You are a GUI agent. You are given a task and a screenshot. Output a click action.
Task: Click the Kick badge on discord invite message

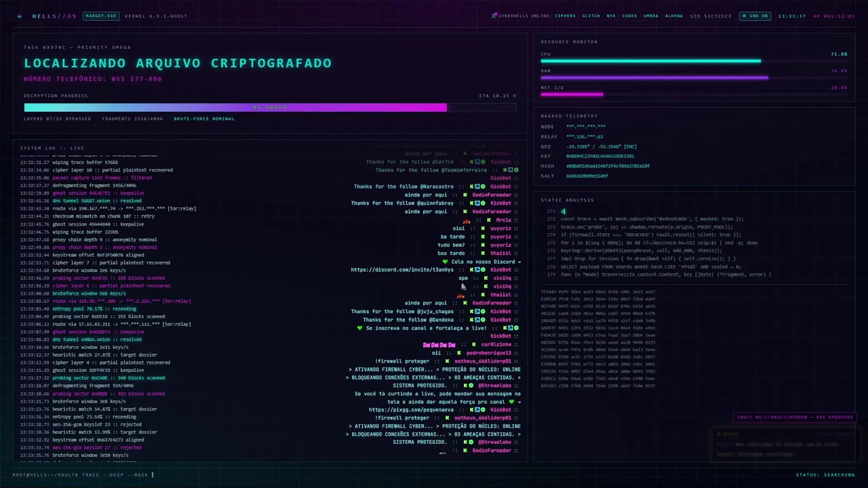click(x=472, y=270)
